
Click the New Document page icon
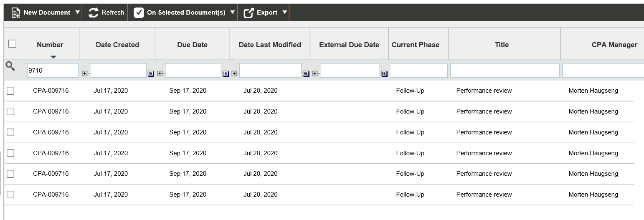(x=16, y=13)
